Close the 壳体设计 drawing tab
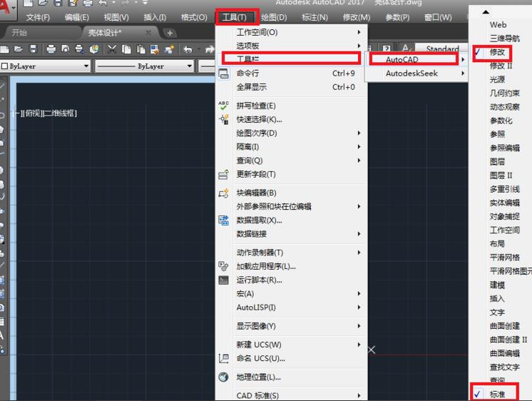This screenshot has height=401, width=532. [x=148, y=33]
